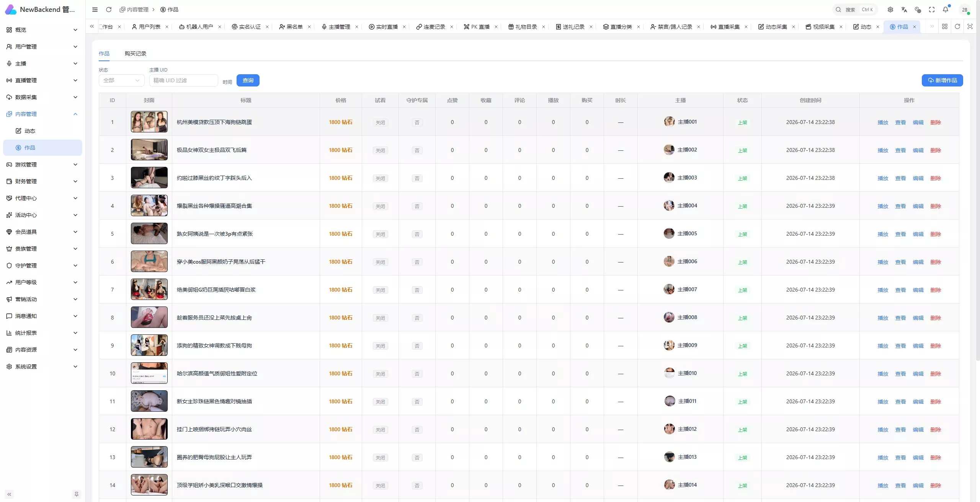Click the language translate icon
Image resolution: width=980 pixels, height=502 pixels.
pyautogui.click(x=904, y=10)
